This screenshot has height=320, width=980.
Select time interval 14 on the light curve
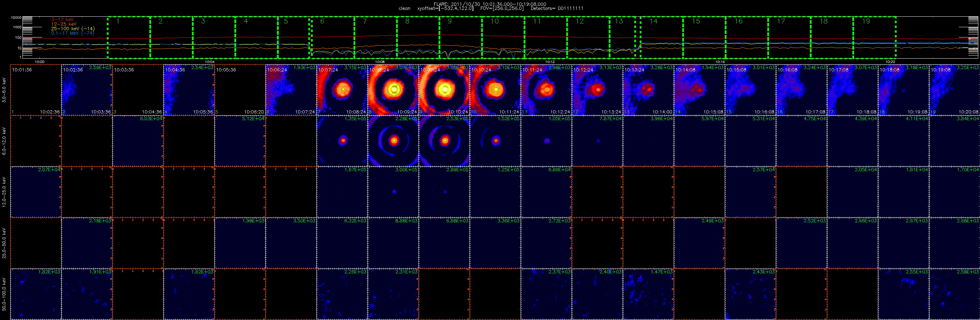pyautogui.click(x=662, y=37)
